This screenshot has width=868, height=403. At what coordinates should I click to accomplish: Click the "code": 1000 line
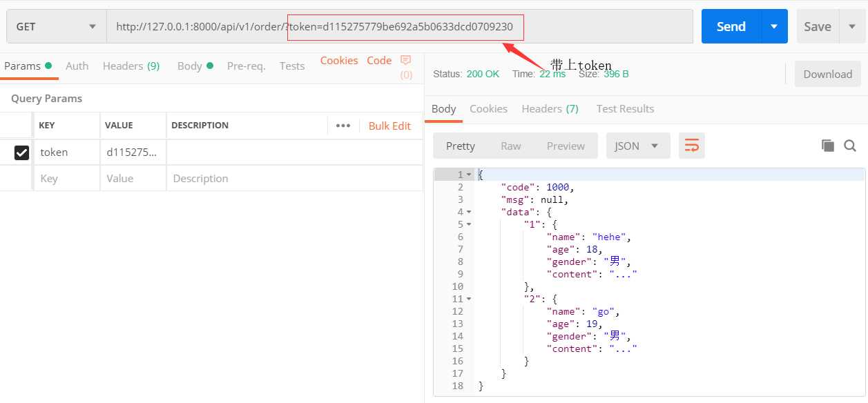click(x=537, y=187)
